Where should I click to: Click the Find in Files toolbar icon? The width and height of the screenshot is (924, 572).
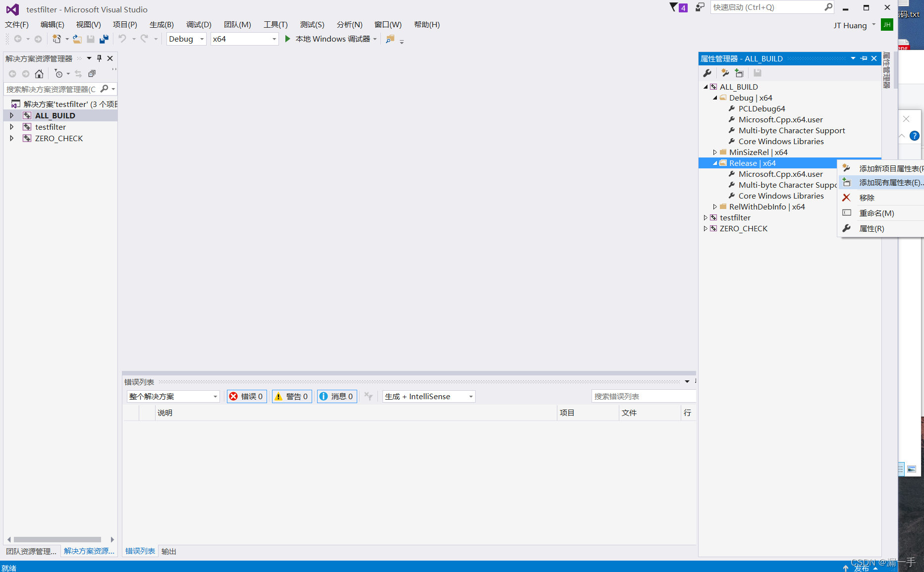(x=390, y=39)
